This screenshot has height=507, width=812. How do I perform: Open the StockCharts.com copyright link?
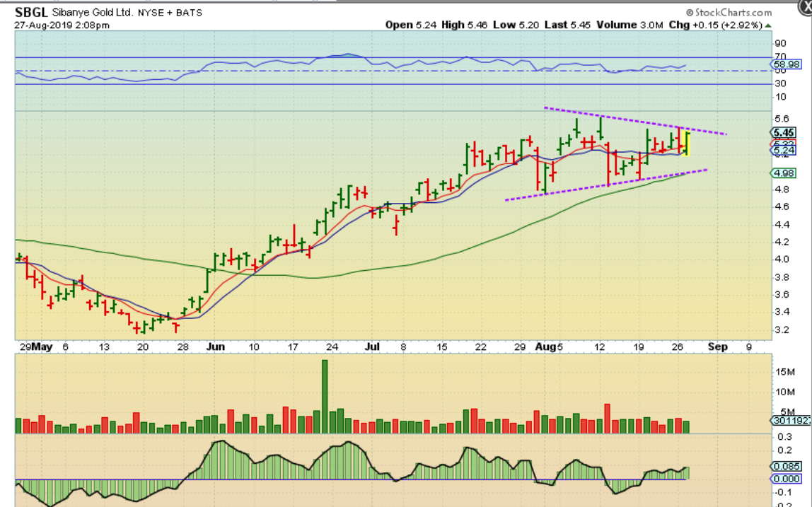click(729, 13)
